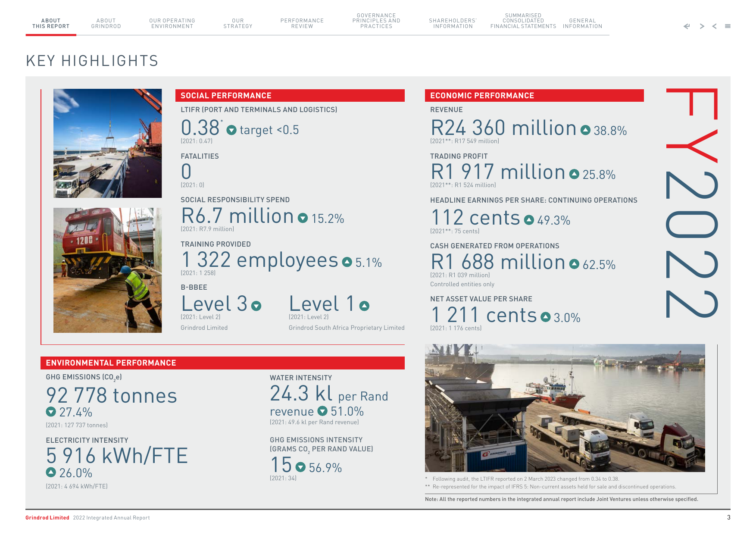Select the revenue figure R24 360 million
This screenshot has width=756, height=535.
[503, 128]
